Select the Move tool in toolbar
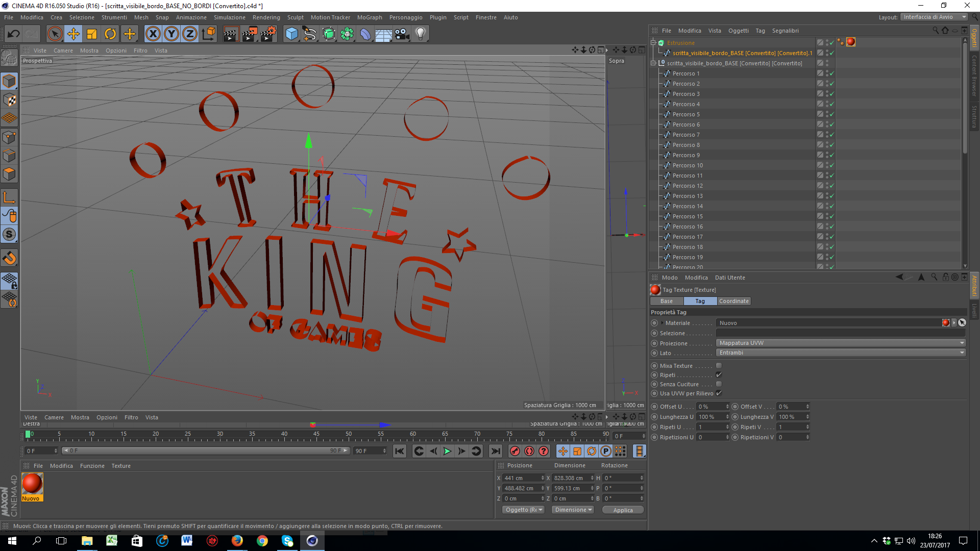The image size is (980, 551). (73, 34)
